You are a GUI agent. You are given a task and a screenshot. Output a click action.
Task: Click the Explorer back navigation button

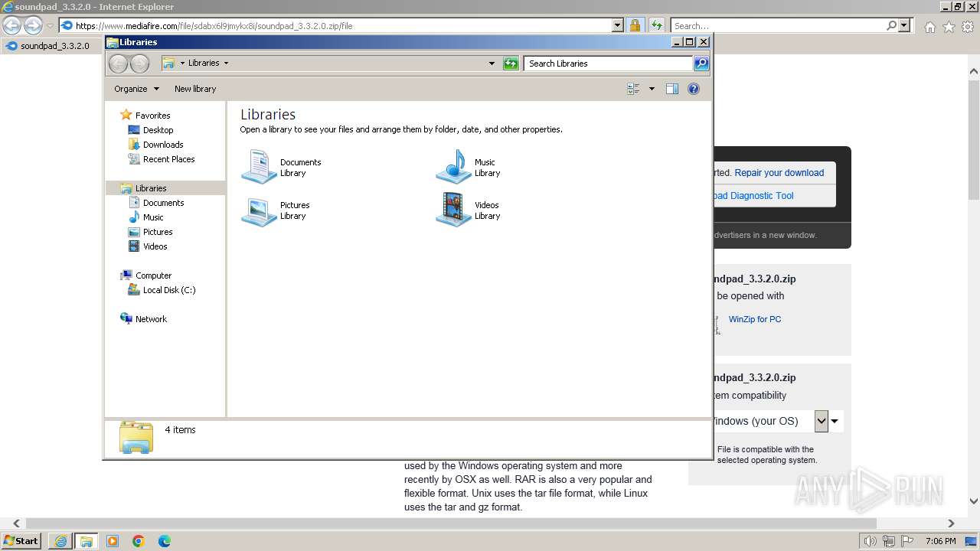click(118, 64)
